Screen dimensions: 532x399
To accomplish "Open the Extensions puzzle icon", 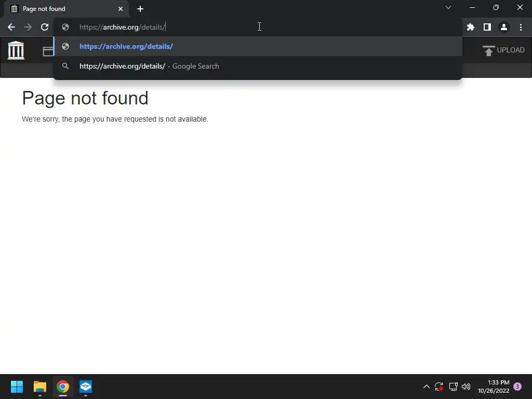I will tap(471, 27).
